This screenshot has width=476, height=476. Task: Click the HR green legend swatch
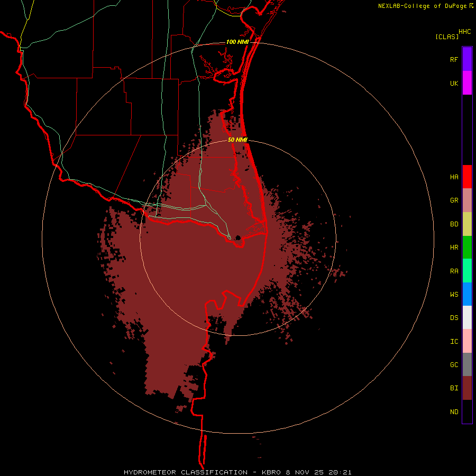[x=467, y=247]
